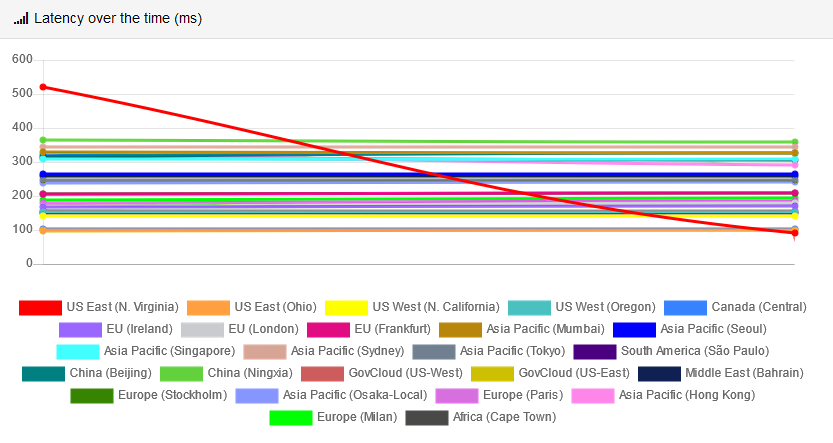Toggle the US West (N. California) legend swatch
This screenshot has height=443, width=833.
(x=346, y=308)
